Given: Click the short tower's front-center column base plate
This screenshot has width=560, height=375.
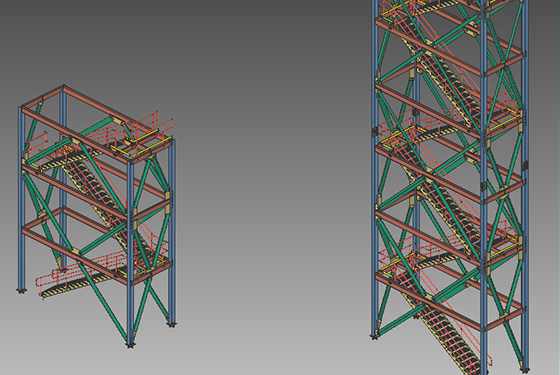Looking at the screenshot, I should point(130,345).
